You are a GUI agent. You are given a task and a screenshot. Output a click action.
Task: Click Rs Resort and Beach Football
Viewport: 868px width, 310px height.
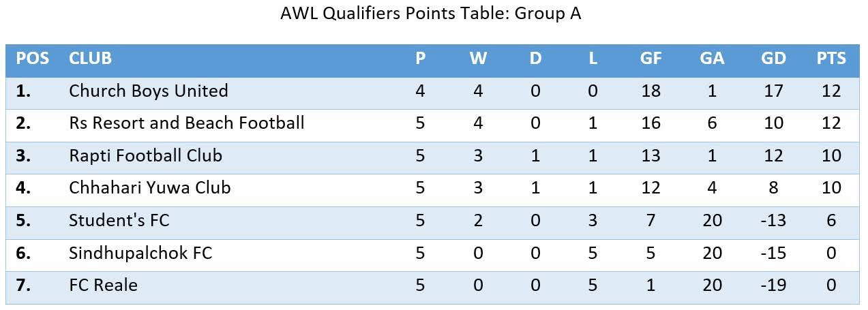[x=187, y=123]
